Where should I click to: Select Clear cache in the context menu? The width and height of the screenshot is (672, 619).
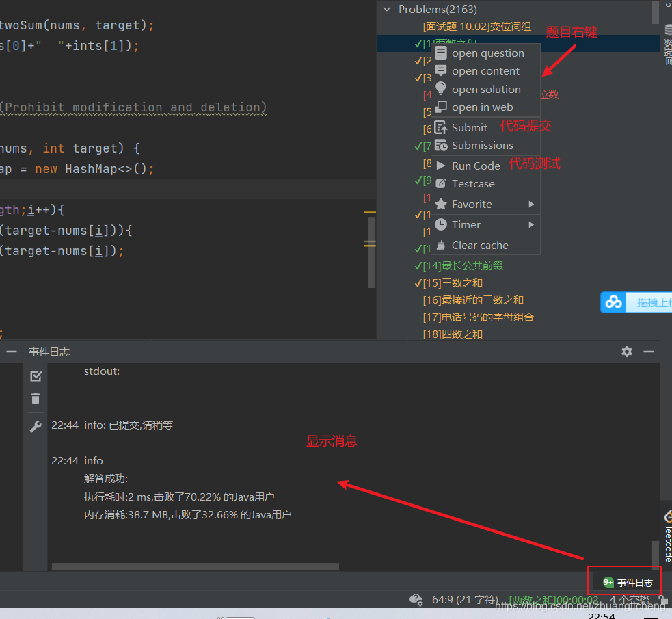(x=485, y=245)
